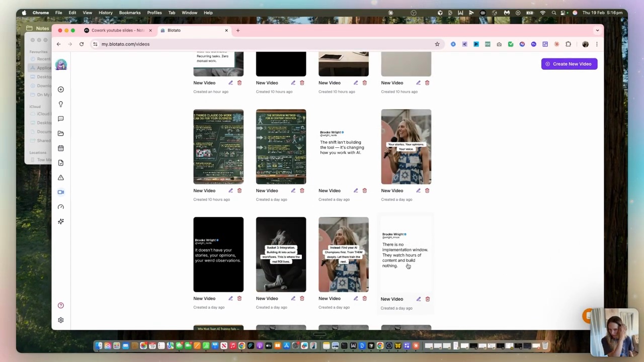Image resolution: width=644 pixels, height=362 pixels.
Task: Open the chat bubble icon in sidebar
Action: click(61, 119)
